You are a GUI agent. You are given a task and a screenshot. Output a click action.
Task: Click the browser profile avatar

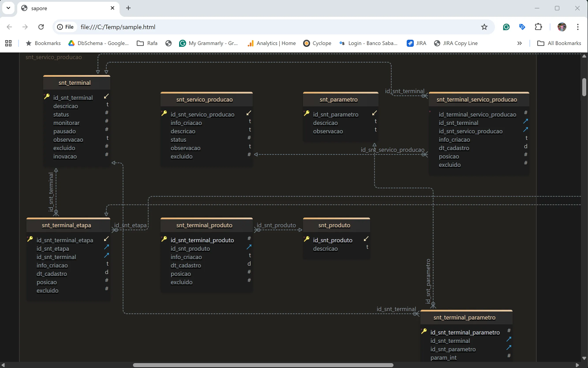pyautogui.click(x=562, y=27)
